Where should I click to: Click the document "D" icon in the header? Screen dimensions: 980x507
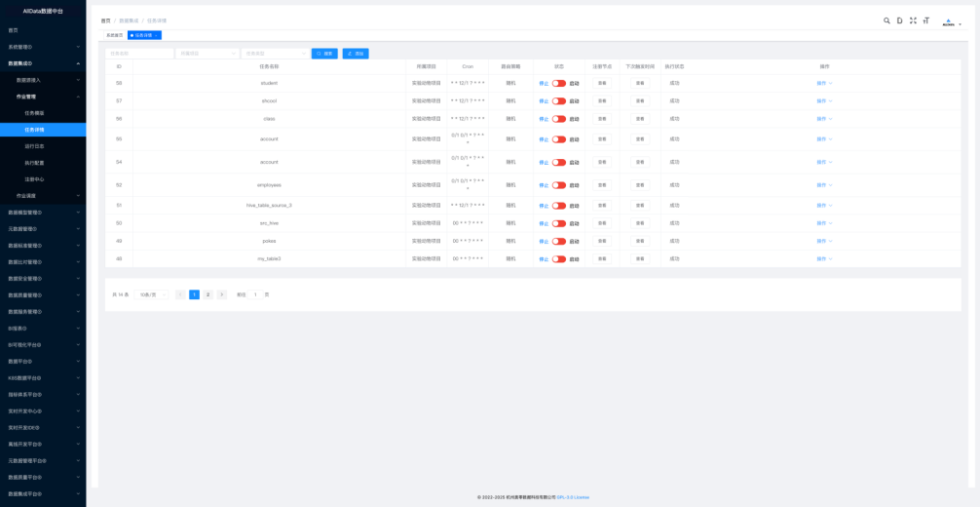click(x=899, y=20)
